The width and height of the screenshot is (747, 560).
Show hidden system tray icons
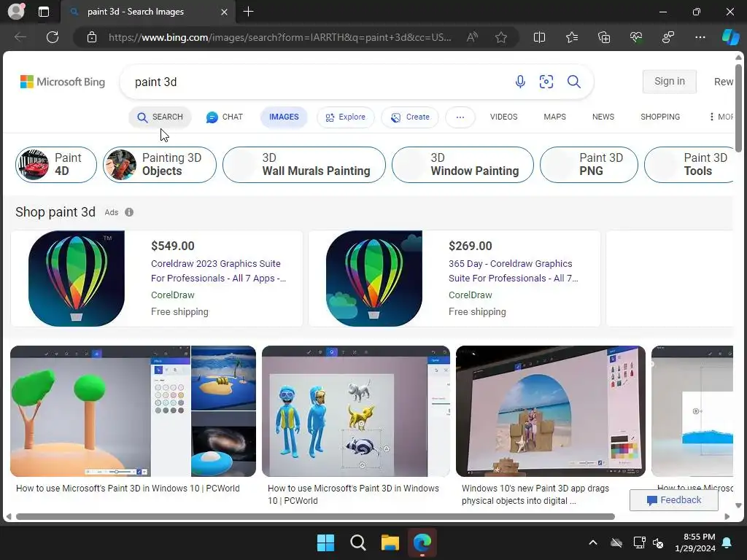tap(592, 542)
